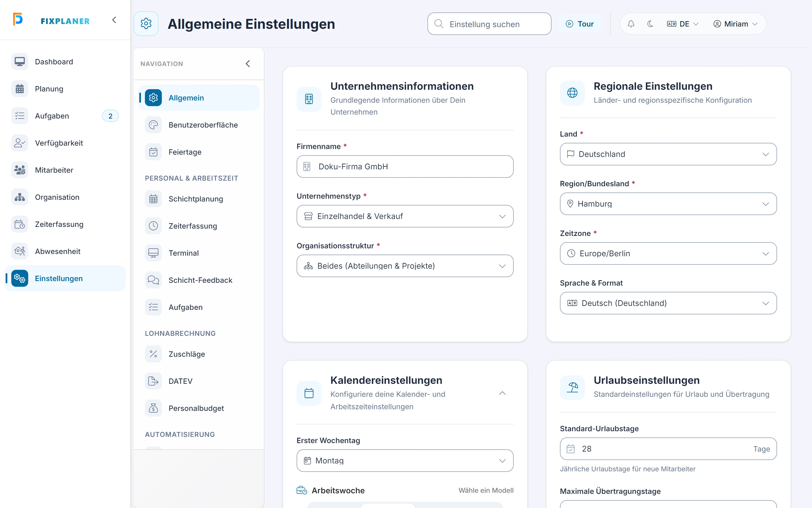Click the Benutzeroberfläche palette icon
The width and height of the screenshot is (812, 508).
(153, 125)
